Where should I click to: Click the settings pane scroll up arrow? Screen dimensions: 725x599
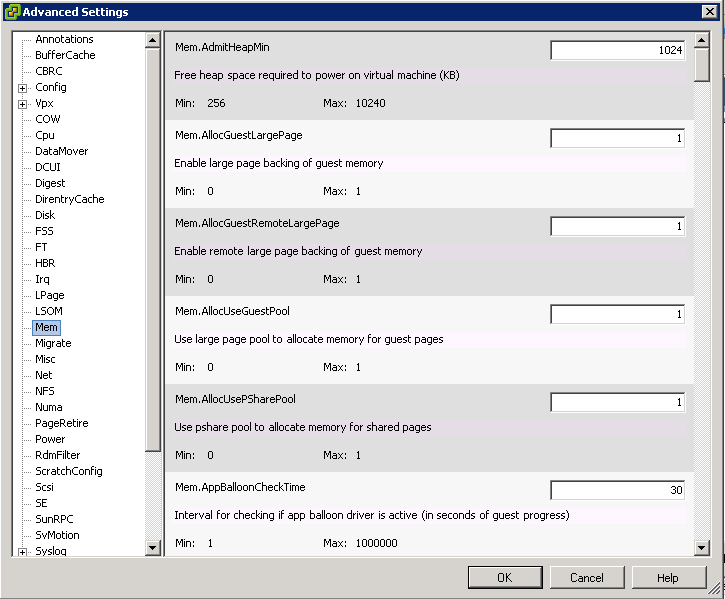[x=701, y=40]
